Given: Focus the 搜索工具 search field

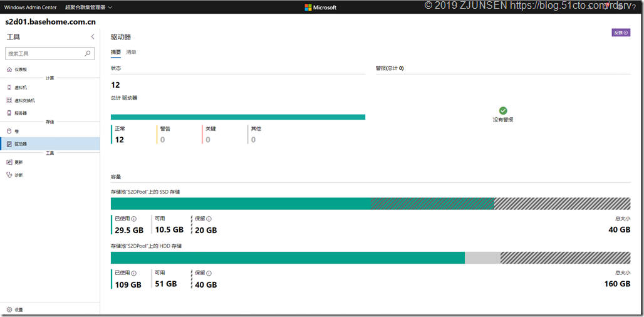Looking at the screenshot, I should coord(49,53).
